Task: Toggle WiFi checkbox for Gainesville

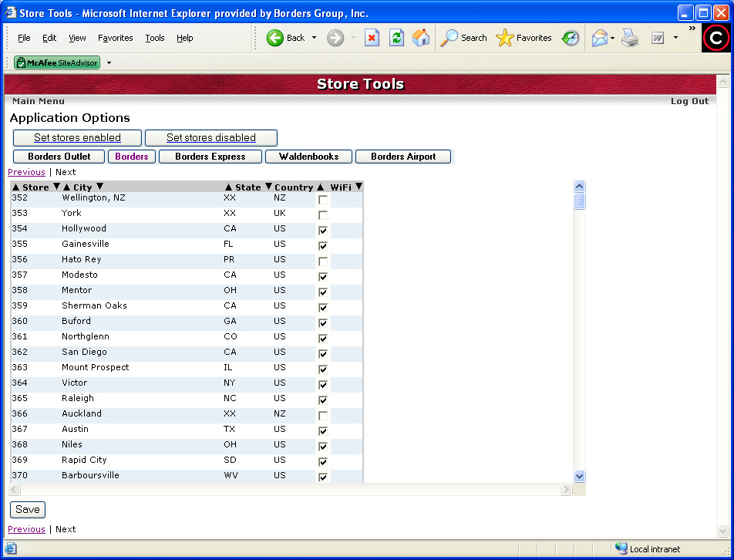Action: pos(323,246)
